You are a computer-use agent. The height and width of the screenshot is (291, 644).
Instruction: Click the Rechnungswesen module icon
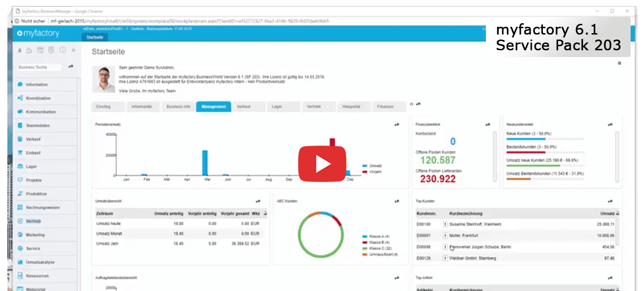20,208
